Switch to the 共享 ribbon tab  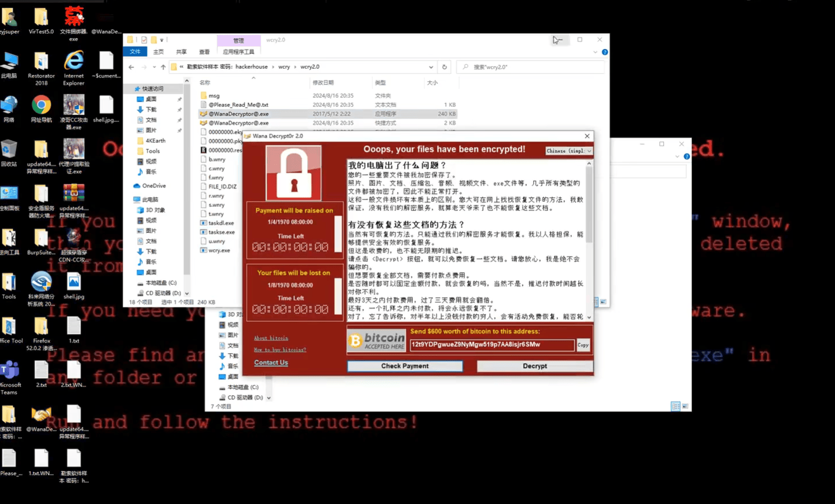coord(181,52)
